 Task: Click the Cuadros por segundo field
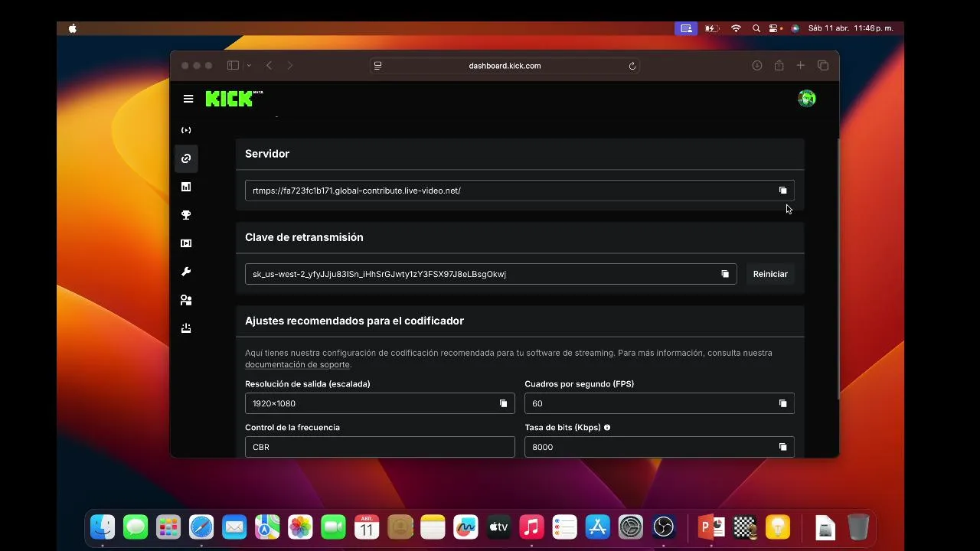tap(659, 403)
